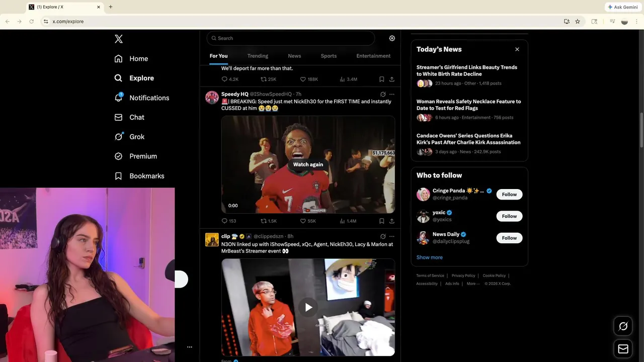Screen dimensions: 644x362
Task: Click Watch again on Speedy video
Action: (x=308, y=164)
